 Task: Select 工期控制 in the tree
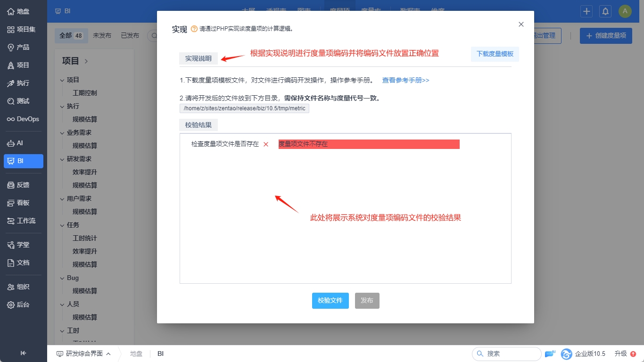click(85, 93)
